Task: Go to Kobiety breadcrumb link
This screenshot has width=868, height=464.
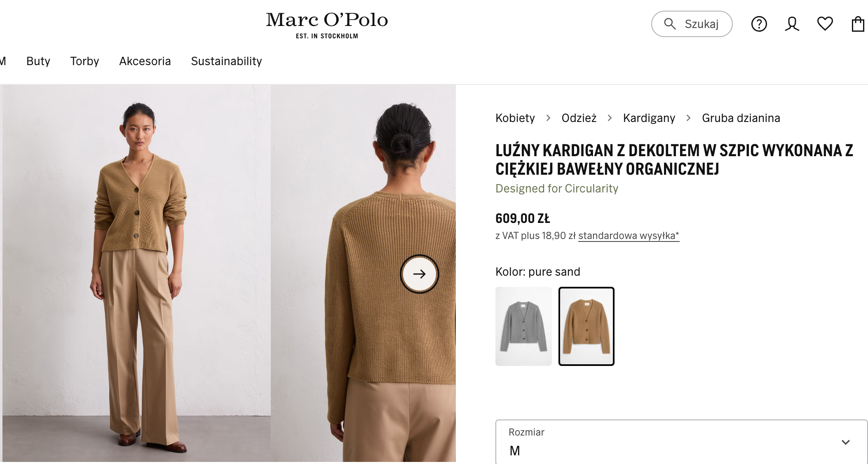Action: (515, 118)
